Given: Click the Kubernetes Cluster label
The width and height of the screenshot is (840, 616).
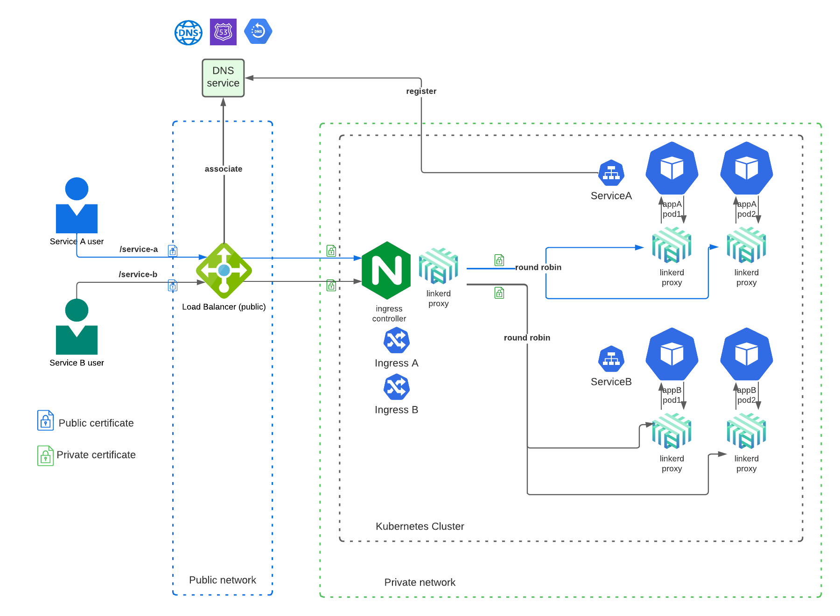Looking at the screenshot, I should pos(420,526).
